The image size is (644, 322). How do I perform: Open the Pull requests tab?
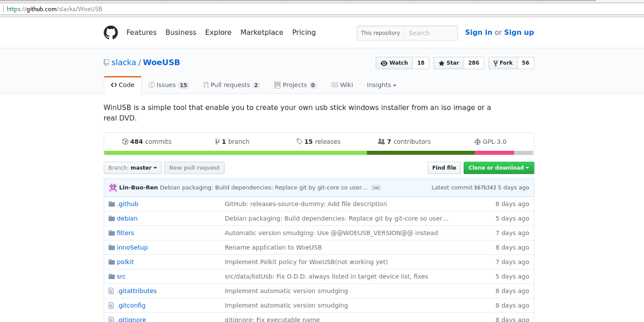tap(231, 85)
